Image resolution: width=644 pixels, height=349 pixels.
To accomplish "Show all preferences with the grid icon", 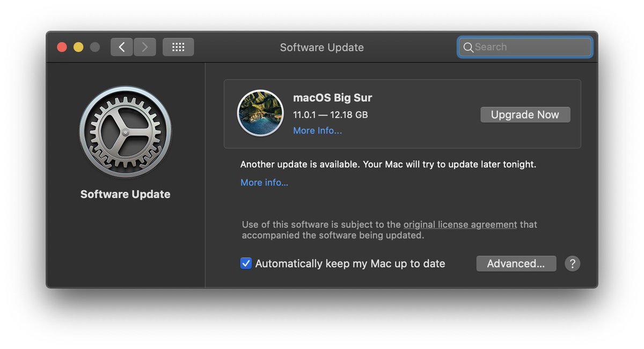I will point(178,47).
